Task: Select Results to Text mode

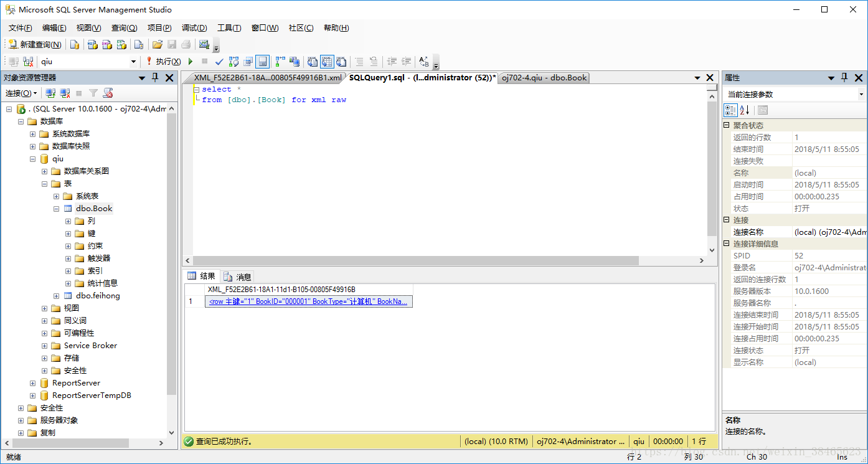Action: point(313,62)
